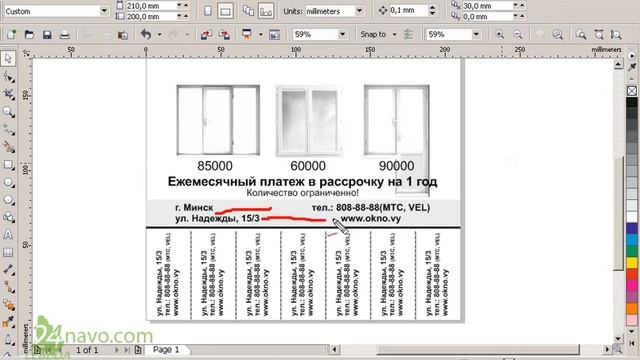Open the Welcome screen icon

[274, 35]
